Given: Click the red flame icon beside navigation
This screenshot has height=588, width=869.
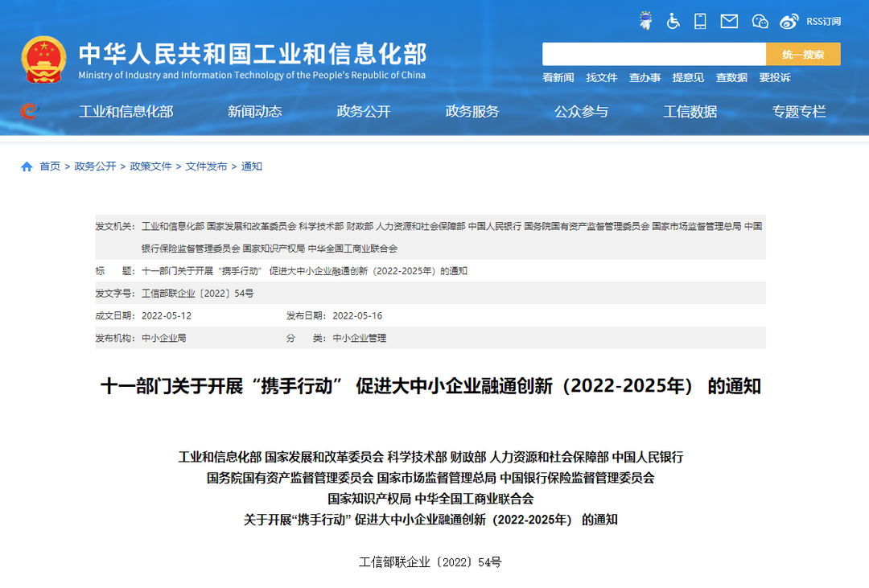Looking at the screenshot, I should [x=29, y=111].
